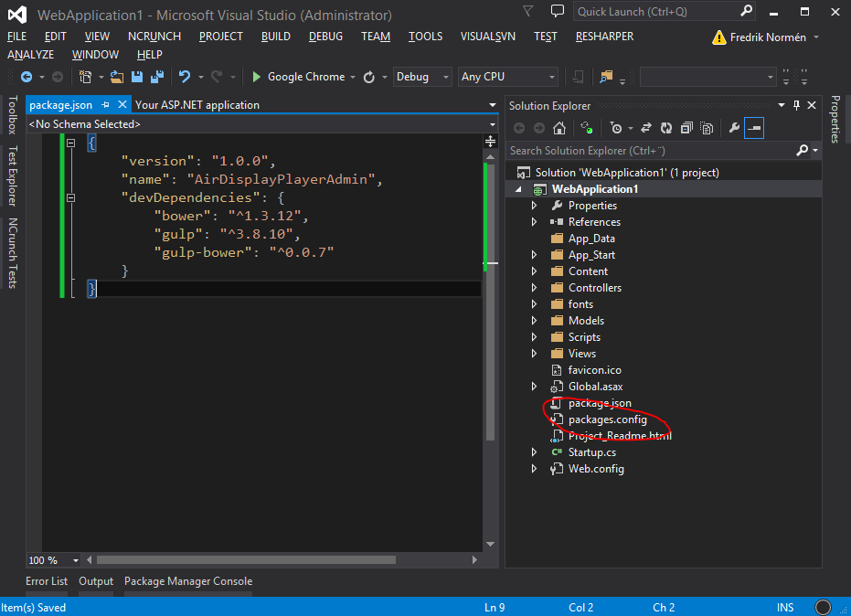This screenshot has width=851, height=616.
Task: Collapse all items in Solution Explorer
Action: (686, 128)
